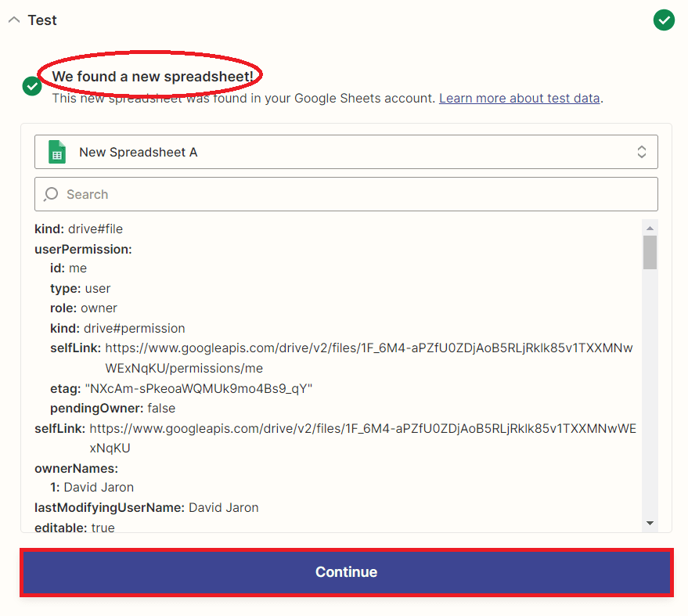Open the New Spreadsheet A dropdown arrows
Image resolution: width=688 pixels, height=616 pixels.
tap(641, 152)
